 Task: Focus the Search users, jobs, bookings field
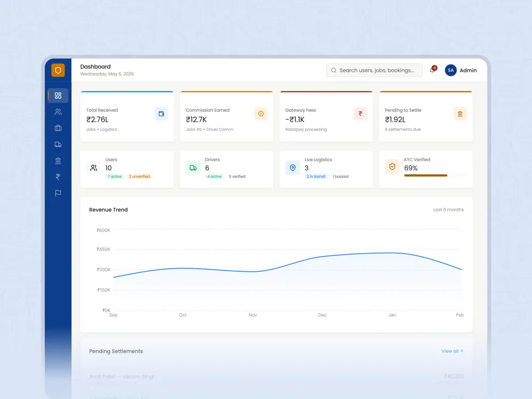click(x=375, y=70)
